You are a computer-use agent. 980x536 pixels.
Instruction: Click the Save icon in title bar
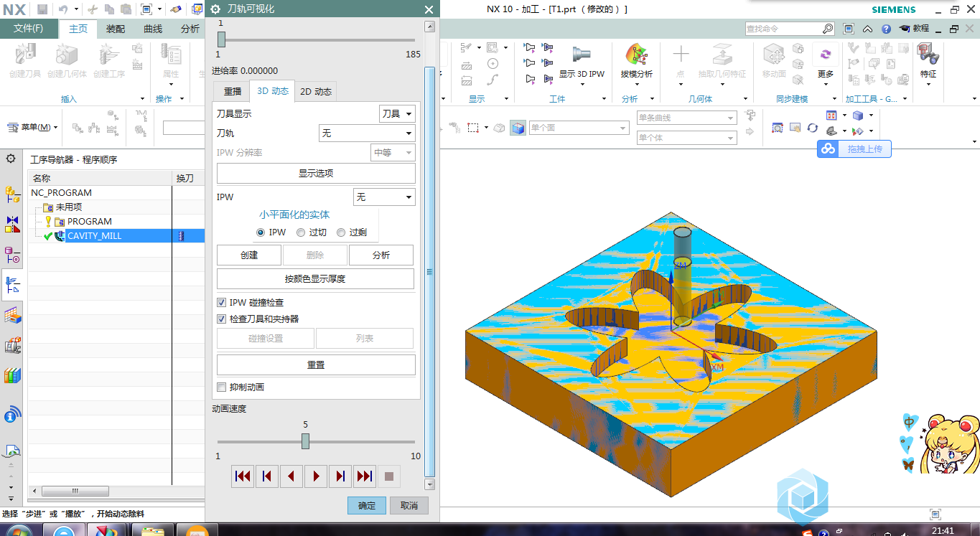click(42, 9)
